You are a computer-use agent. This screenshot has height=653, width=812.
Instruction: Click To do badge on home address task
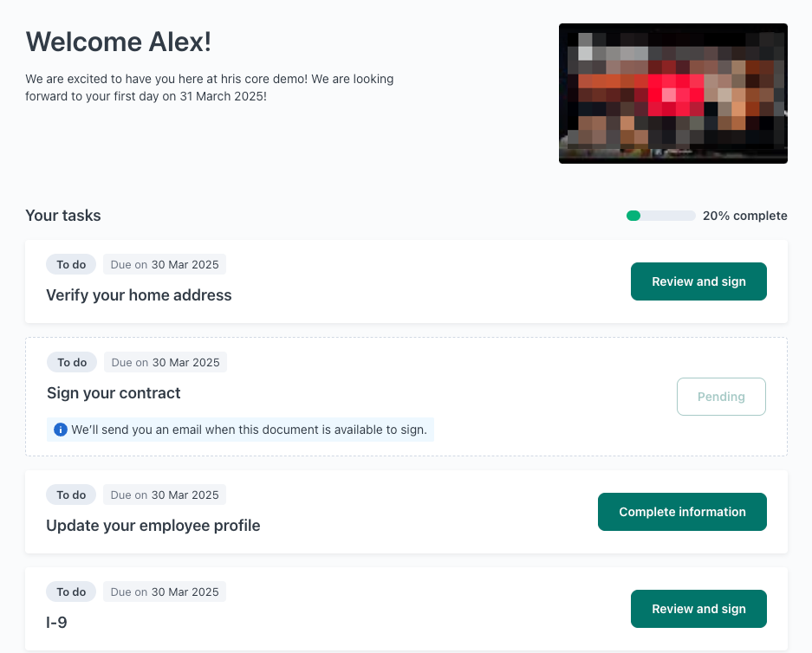71,264
